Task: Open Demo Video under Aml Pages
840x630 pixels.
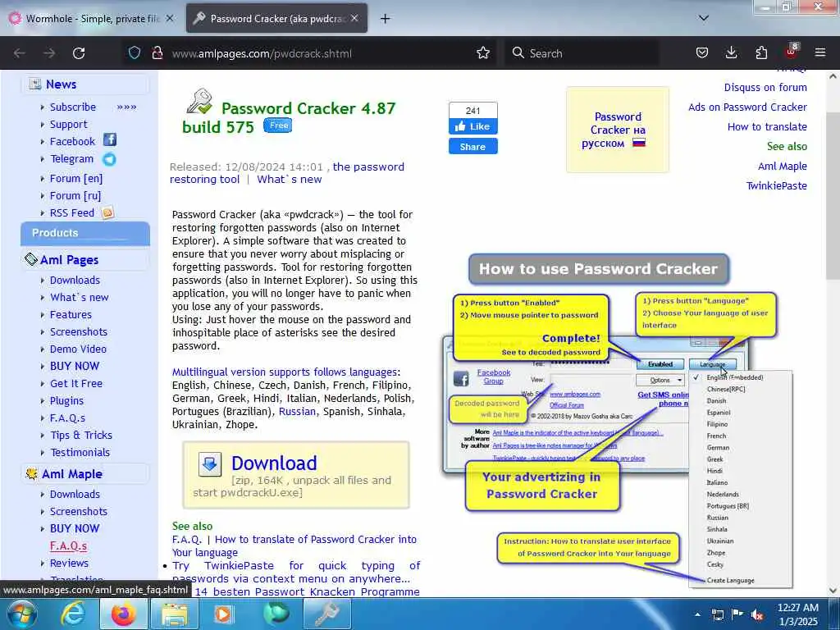Action: click(78, 349)
